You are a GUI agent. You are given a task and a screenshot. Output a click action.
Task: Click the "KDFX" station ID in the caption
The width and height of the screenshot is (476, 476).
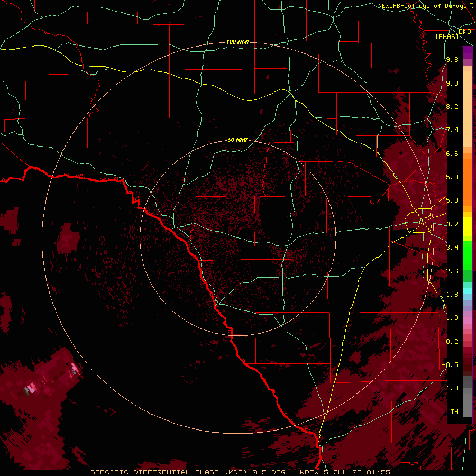[x=309, y=472]
